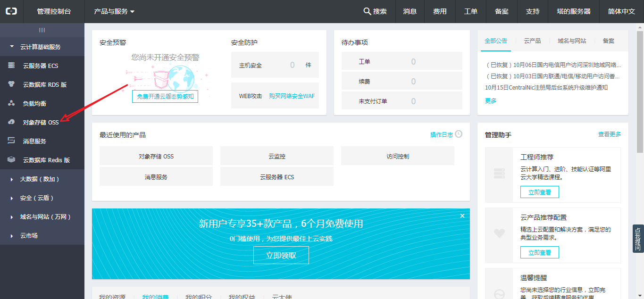The height and width of the screenshot is (299, 644).
Task: Open 产品与服务 dropdown menu
Action: click(114, 11)
